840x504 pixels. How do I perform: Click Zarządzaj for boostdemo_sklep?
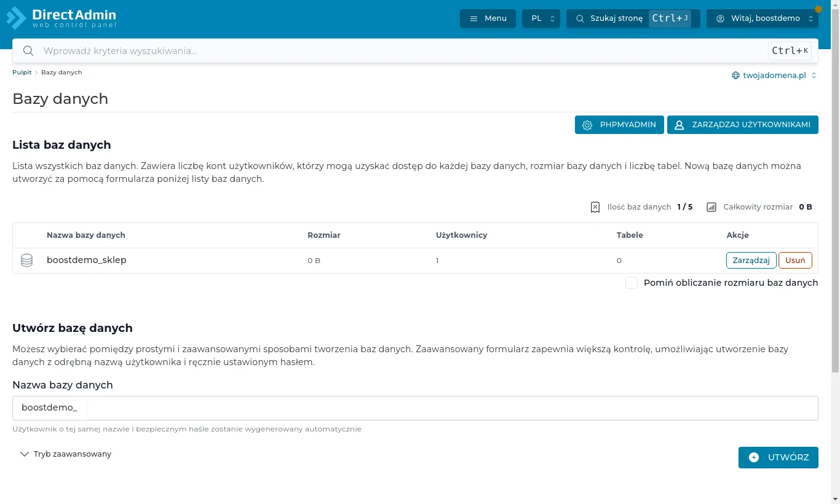(751, 261)
